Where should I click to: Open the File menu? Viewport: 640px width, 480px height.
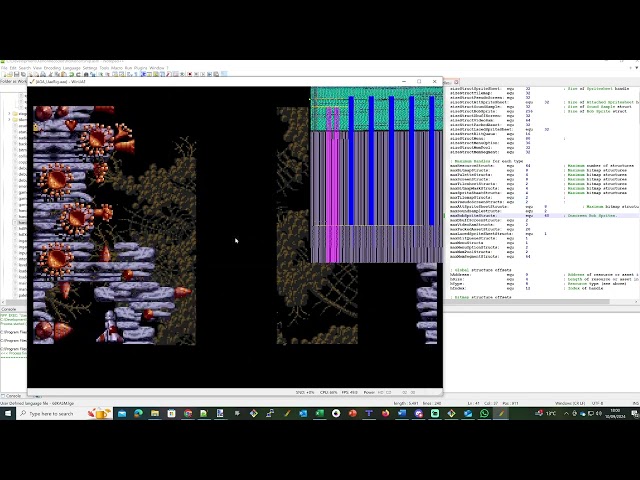(5, 68)
